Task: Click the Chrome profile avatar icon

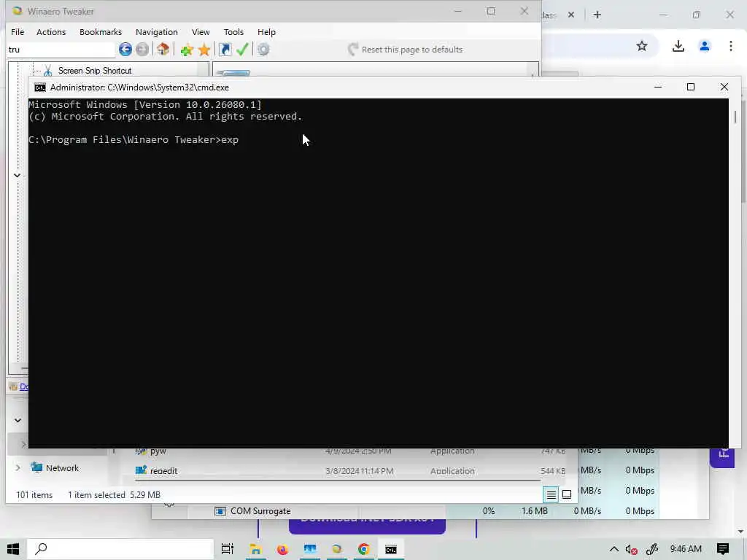Action: click(705, 46)
